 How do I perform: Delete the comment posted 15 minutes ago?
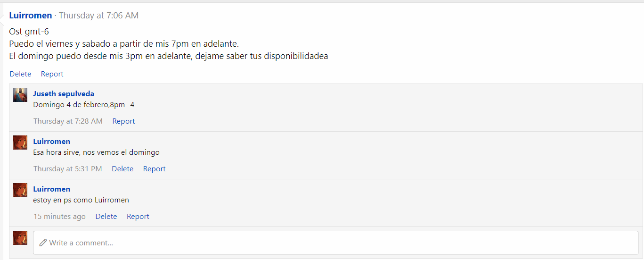click(106, 217)
